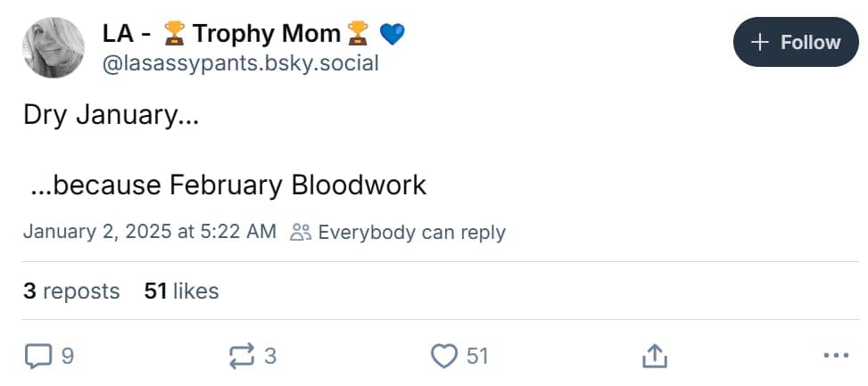Open the author's profile avatar picture

[54, 47]
